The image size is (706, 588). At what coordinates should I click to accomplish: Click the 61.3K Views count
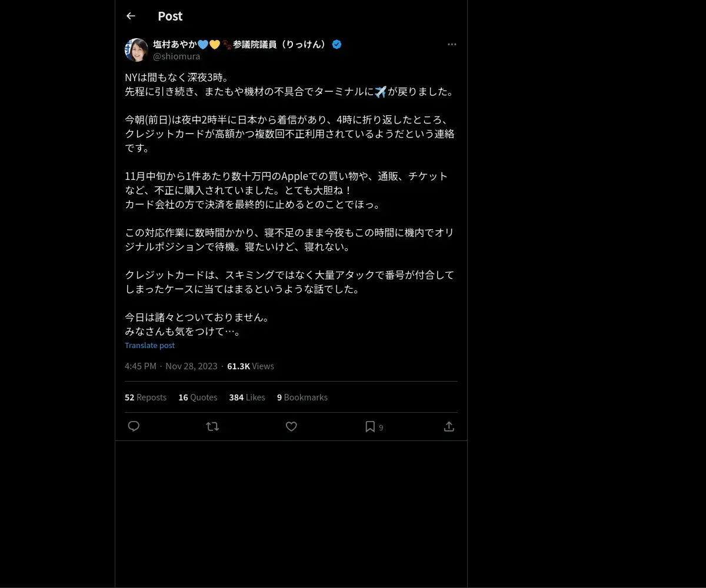coord(251,366)
